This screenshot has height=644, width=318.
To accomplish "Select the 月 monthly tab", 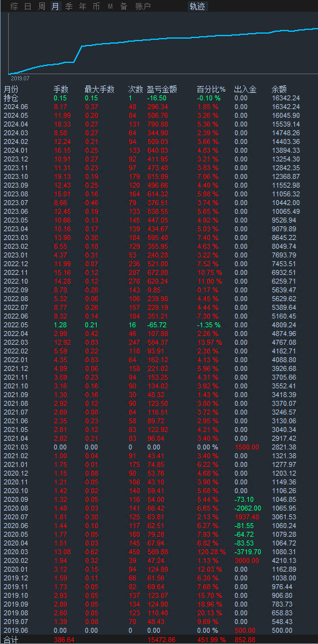I will point(55,6).
